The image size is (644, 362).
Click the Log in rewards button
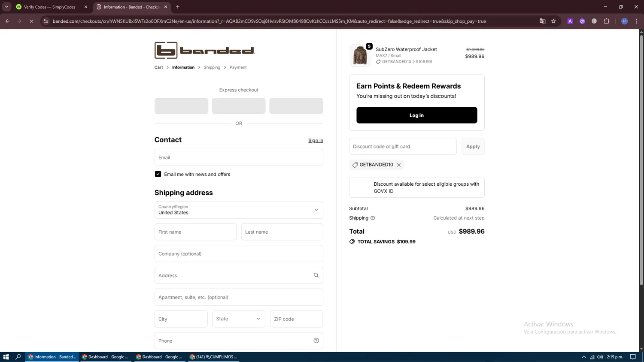coord(416,115)
